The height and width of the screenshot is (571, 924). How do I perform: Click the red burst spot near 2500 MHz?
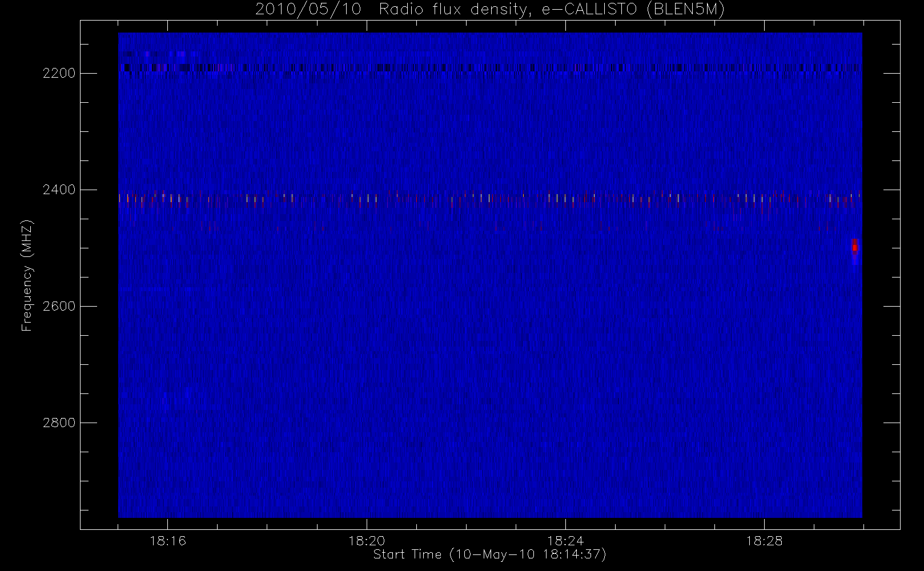(855, 248)
